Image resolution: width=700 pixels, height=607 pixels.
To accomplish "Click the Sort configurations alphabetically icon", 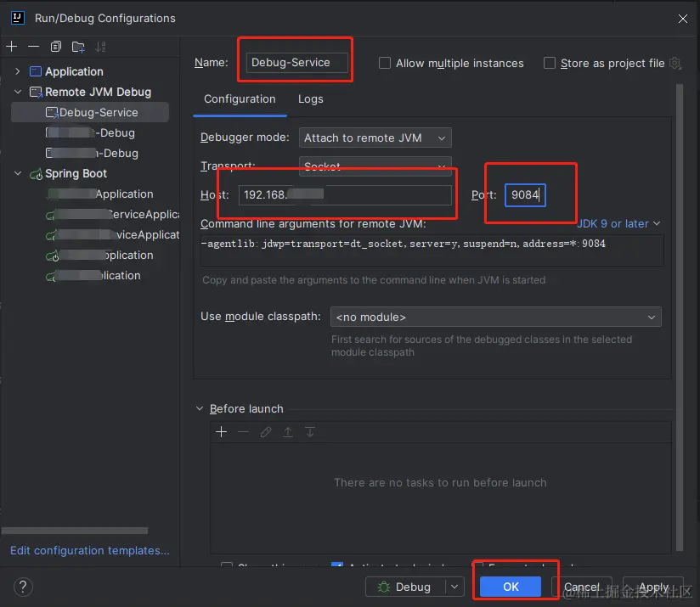I will tap(100, 47).
